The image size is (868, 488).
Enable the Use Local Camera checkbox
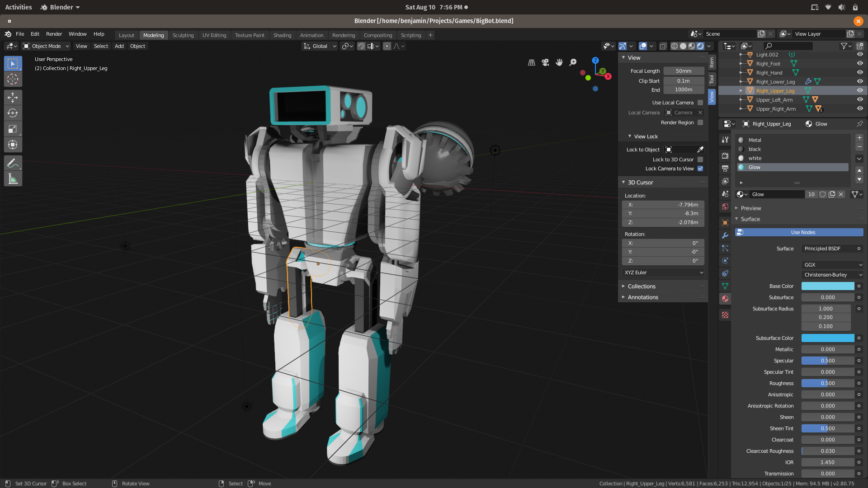[x=700, y=103]
